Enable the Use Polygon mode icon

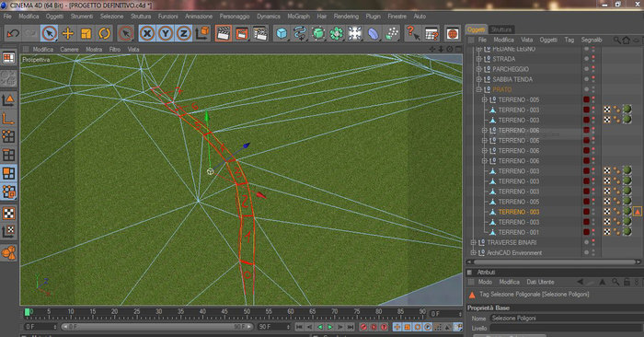8,173
